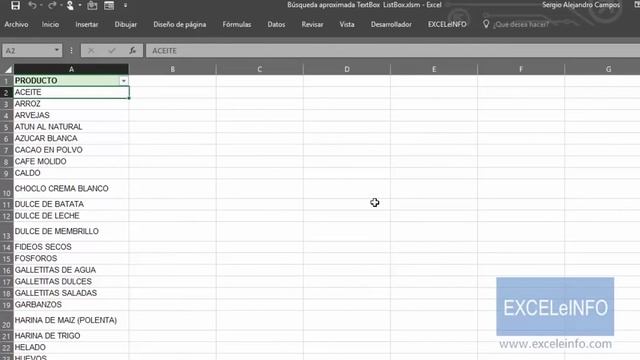
Task: Select the ACEITE cell
Action: pos(71,92)
